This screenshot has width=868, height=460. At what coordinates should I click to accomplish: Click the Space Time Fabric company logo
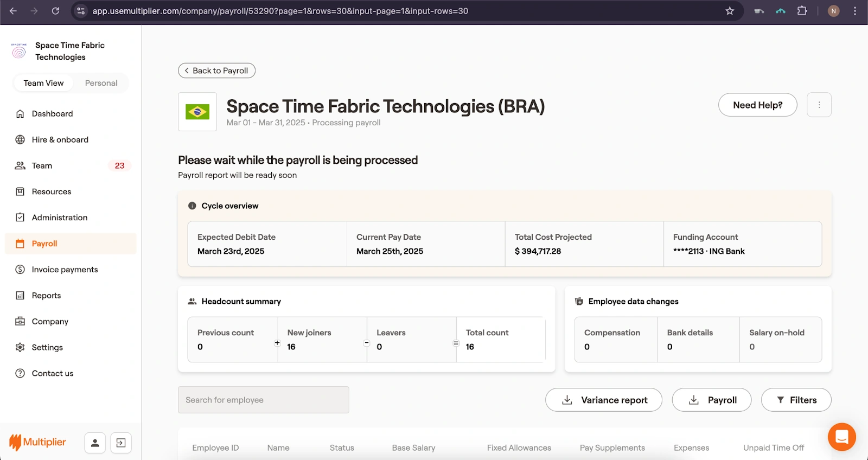pos(19,51)
